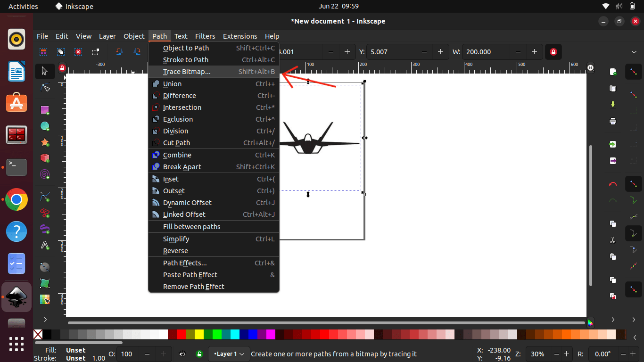644x362 pixels.
Task: Open the Layer 1 dropdown
Action: [229, 354]
